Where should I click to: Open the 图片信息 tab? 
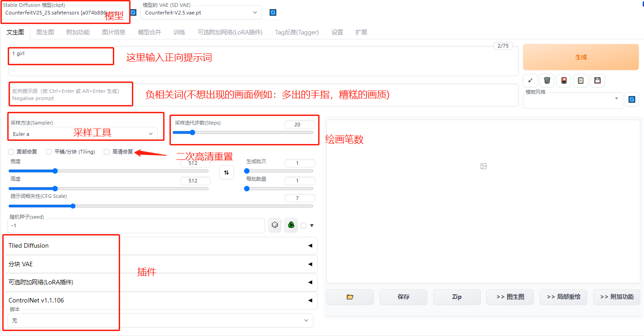(114, 32)
